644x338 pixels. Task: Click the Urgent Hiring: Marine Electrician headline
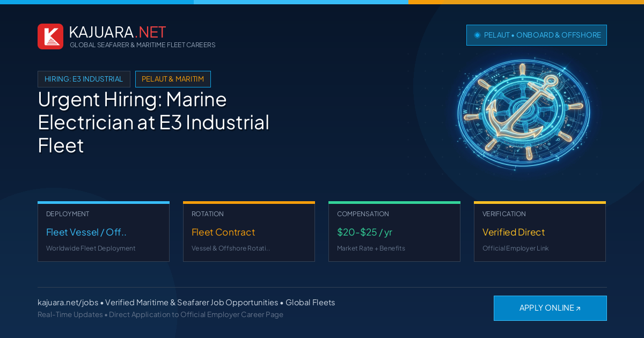tap(153, 122)
